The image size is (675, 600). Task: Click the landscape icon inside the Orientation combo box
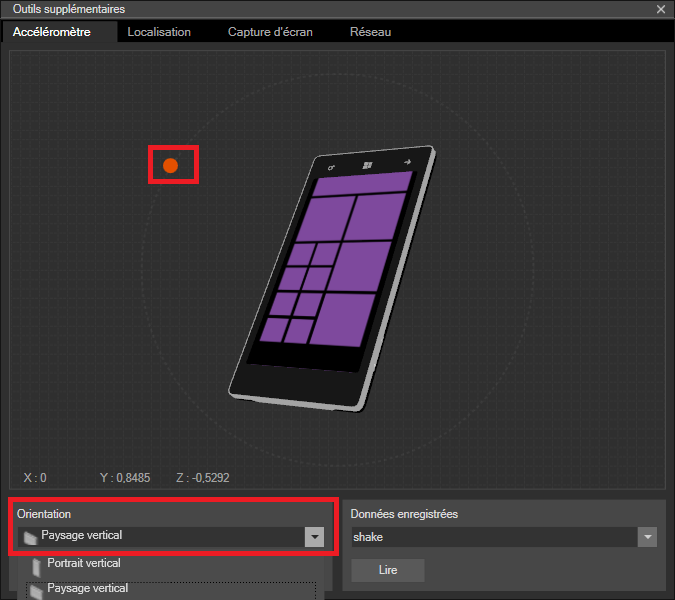(x=30, y=537)
